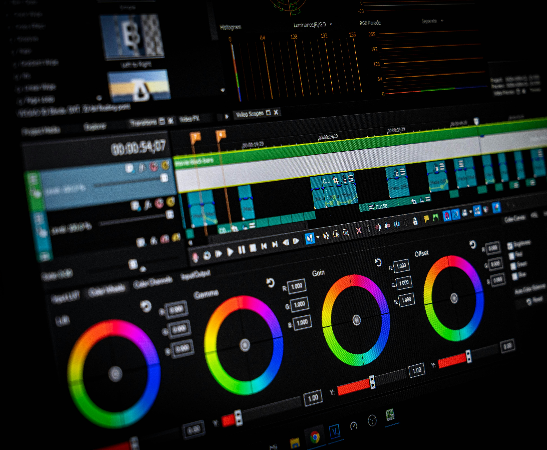Toggle the Brightness checkbox
This screenshot has height=450, width=547.
pyautogui.click(x=510, y=246)
